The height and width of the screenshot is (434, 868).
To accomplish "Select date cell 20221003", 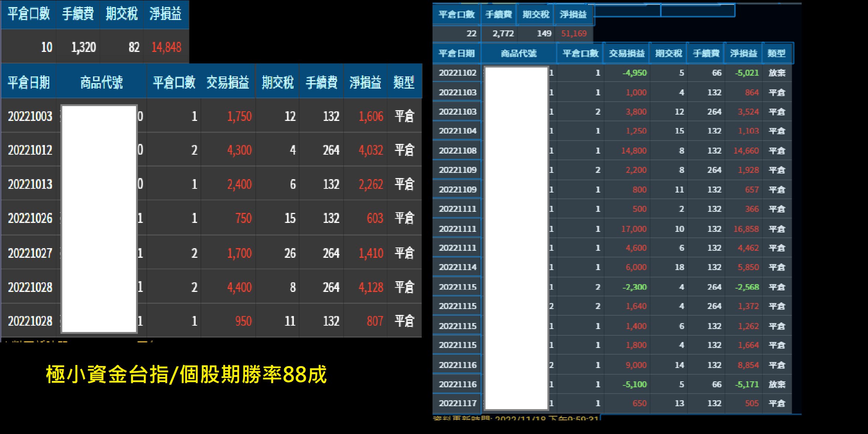I will (x=30, y=116).
